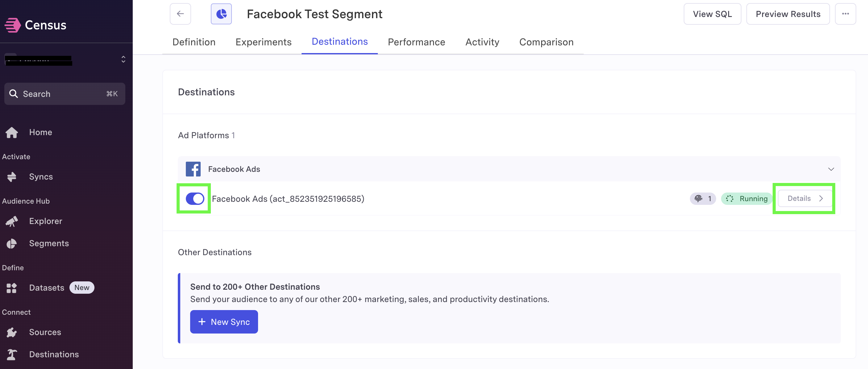Open Details for Facebook Ads sync

pyautogui.click(x=804, y=198)
